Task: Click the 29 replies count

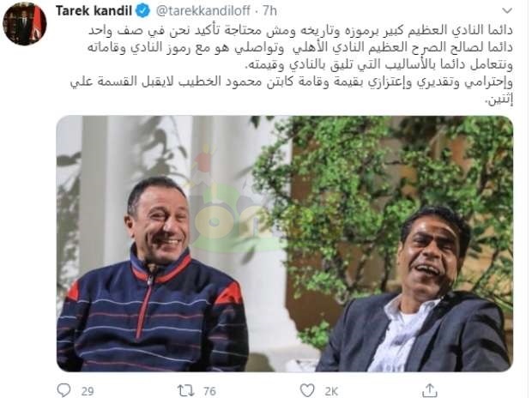Action: (88, 391)
